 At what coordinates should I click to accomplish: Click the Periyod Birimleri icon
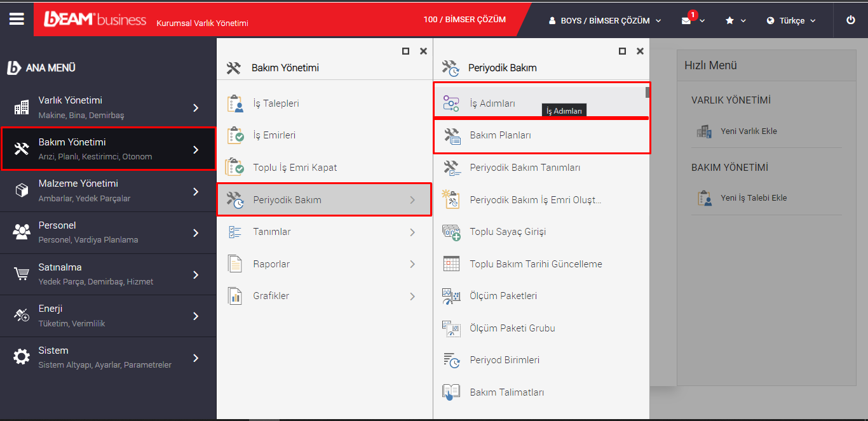pyautogui.click(x=451, y=360)
